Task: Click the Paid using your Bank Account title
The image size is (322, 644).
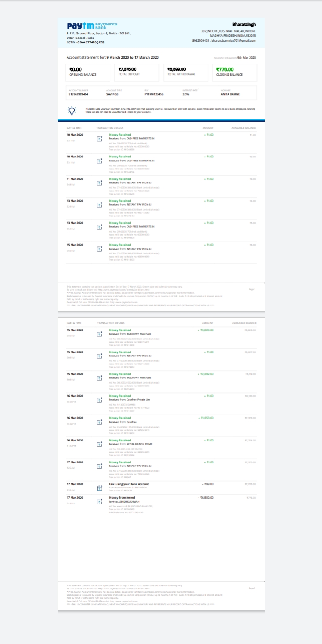Action: point(129,484)
